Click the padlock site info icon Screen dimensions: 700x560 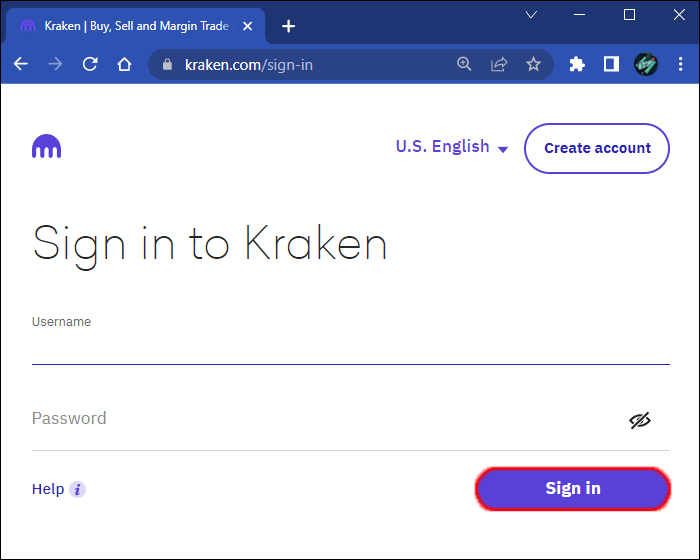pyautogui.click(x=167, y=65)
